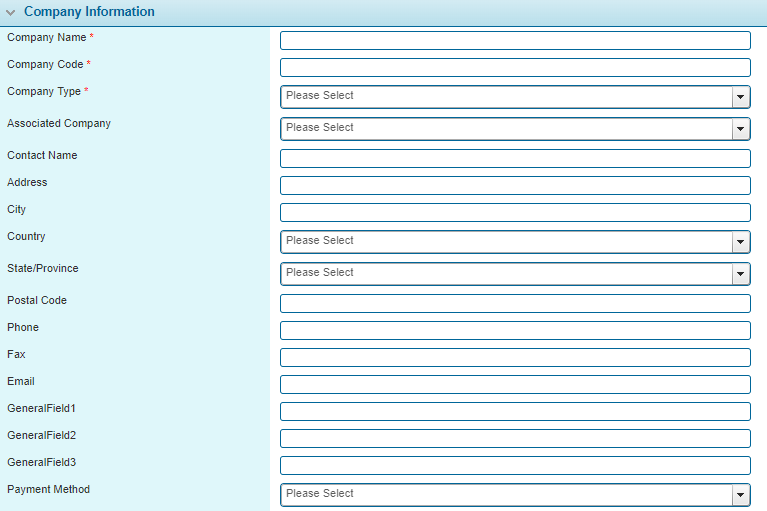Focus the Company Code input field
Viewport: 767px width, 511px height.
pyautogui.click(x=515, y=68)
